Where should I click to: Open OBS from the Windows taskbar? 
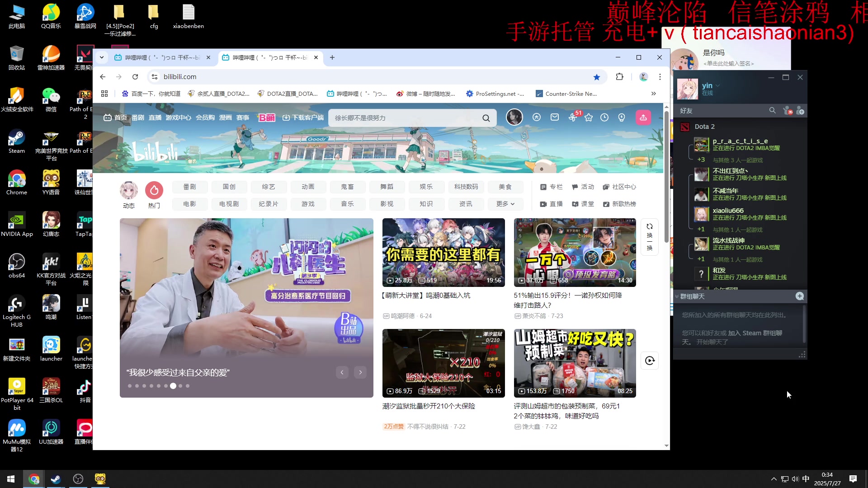tap(78, 479)
